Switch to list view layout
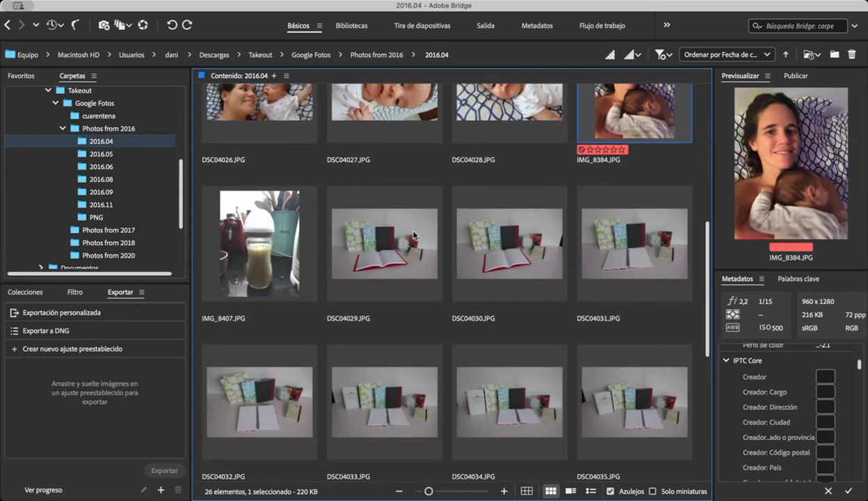 tap(590, 491)
